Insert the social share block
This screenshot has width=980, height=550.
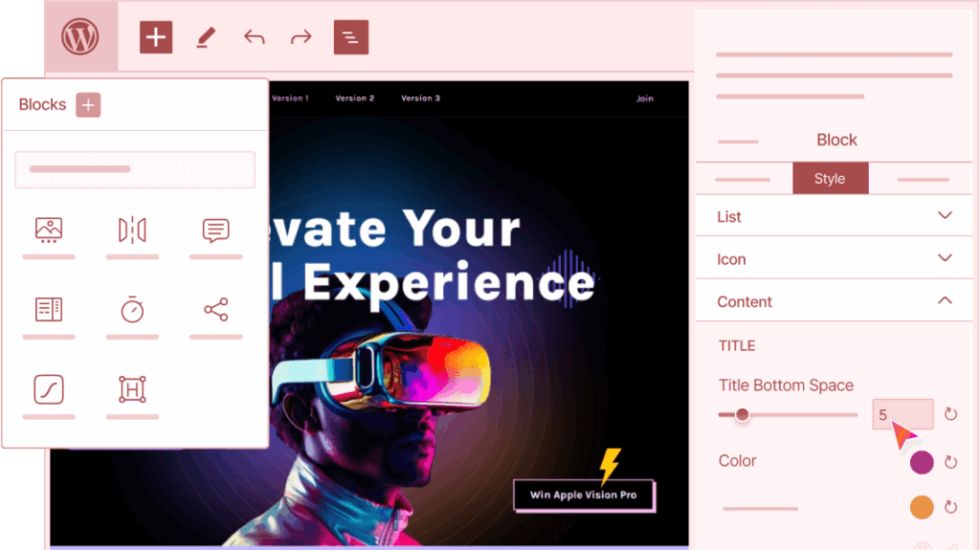215,309
